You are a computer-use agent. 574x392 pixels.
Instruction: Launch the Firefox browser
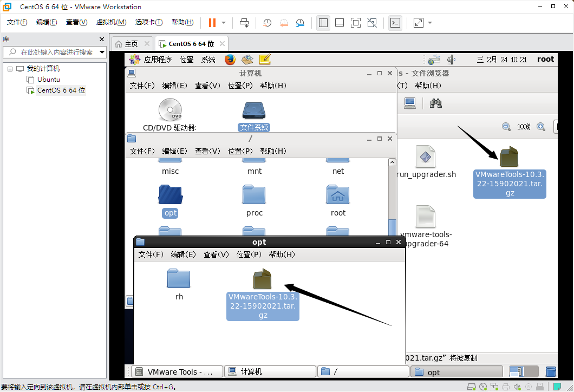click(x=230, y=60)
